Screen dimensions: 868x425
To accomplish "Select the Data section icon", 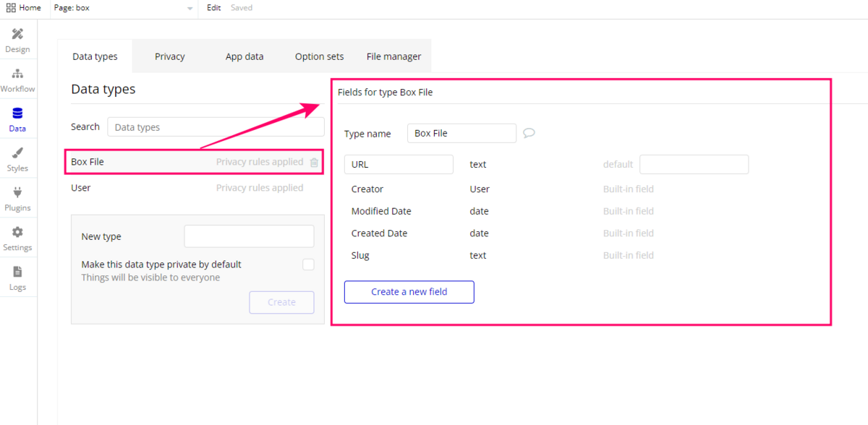I will [x=17, y=113].
